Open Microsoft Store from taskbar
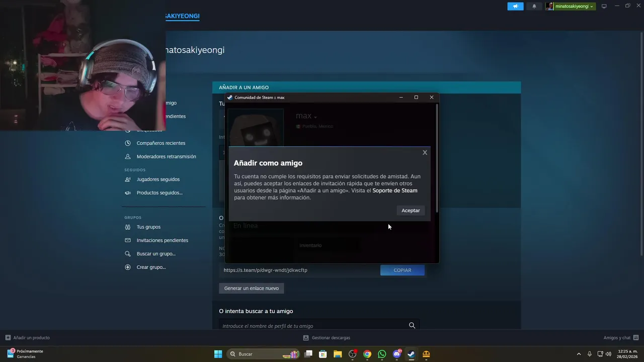 click(323, 354)
